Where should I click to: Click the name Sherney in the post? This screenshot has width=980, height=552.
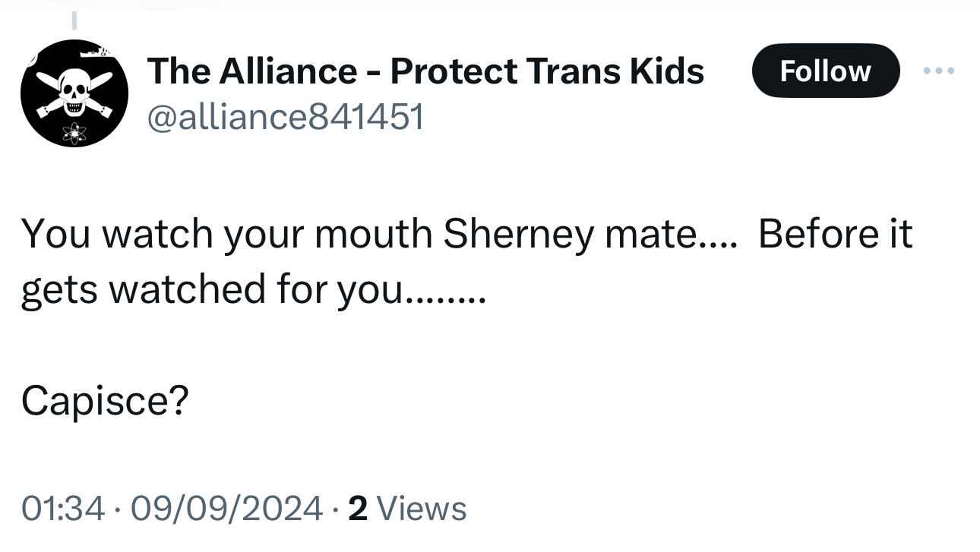(518, 234)
